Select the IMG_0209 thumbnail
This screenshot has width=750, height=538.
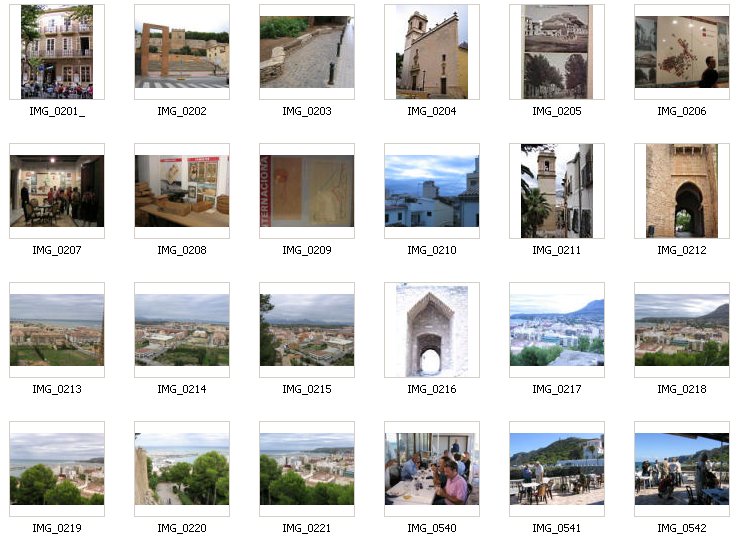[307, 191]
